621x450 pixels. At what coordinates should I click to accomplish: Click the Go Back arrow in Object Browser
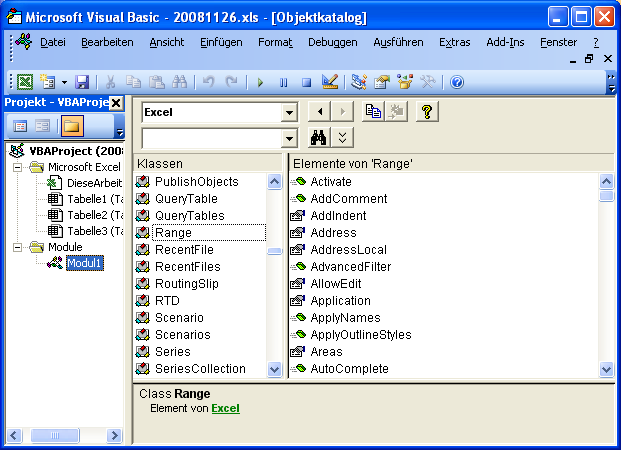point(320,112)
